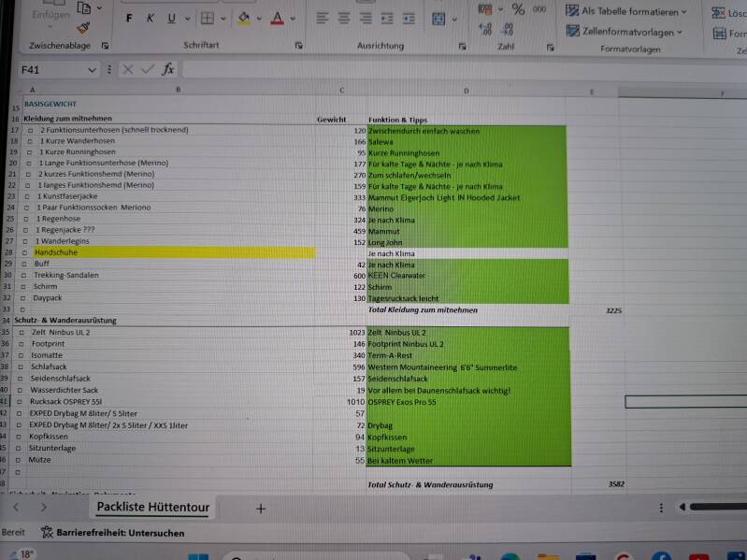Open underline style dropdown arrow
This screenshot has height=560, width=747.
tap(188, 19)
